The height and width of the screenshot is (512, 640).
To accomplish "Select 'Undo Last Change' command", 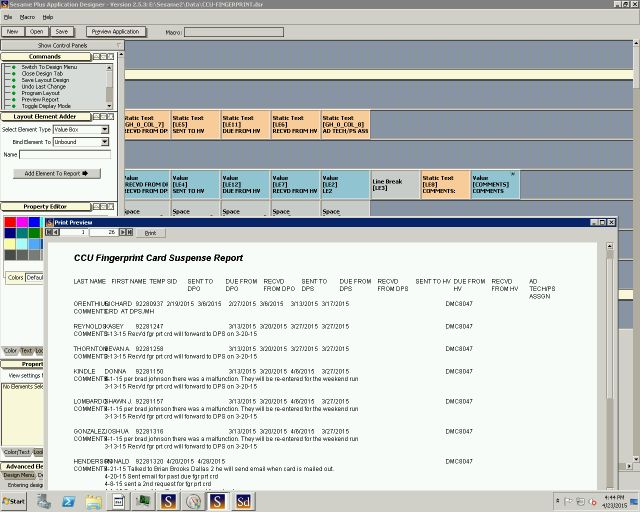I will point(44,87).
